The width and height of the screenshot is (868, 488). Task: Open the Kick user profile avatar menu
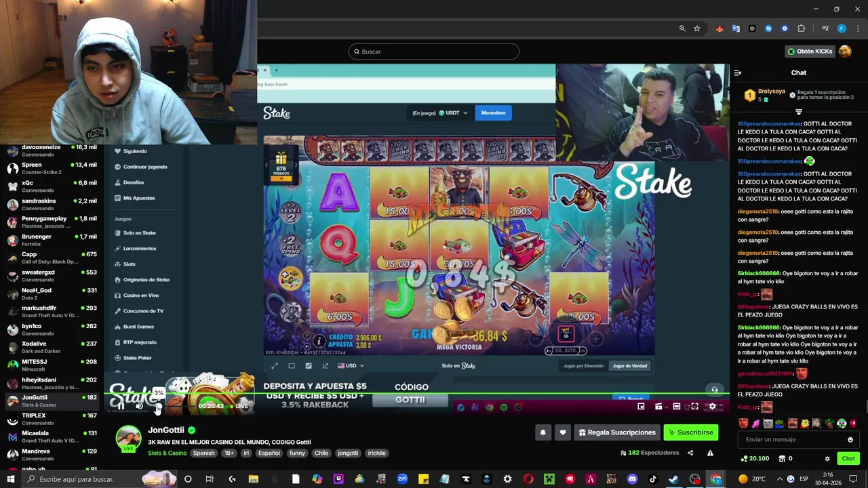[x=845, y=52]
